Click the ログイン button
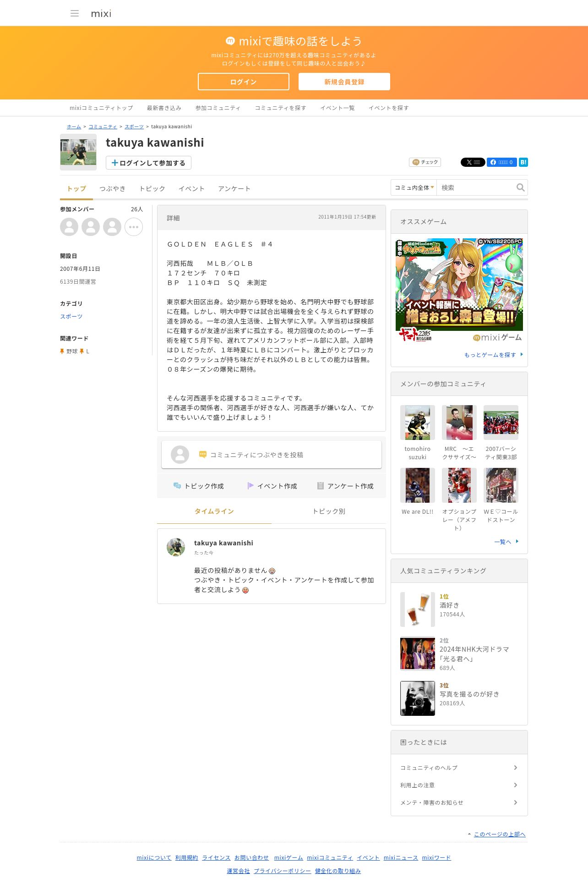Screen dimensions: 588x884 pyautogui.click(x=244, y=82)
